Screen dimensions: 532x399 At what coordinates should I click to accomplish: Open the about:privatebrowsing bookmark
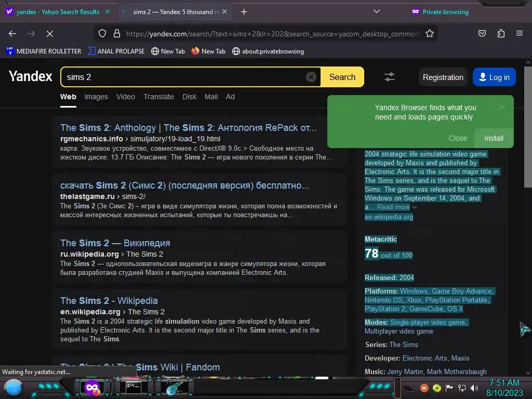pyautogui.click(x=268, y=51)
